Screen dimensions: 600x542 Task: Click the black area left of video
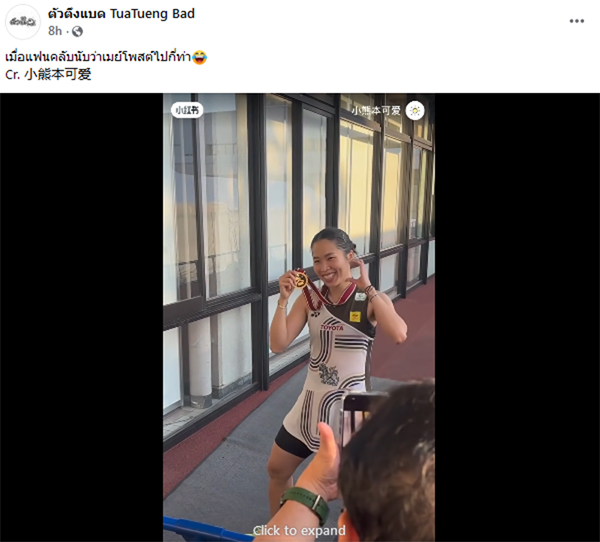point(82,317)
